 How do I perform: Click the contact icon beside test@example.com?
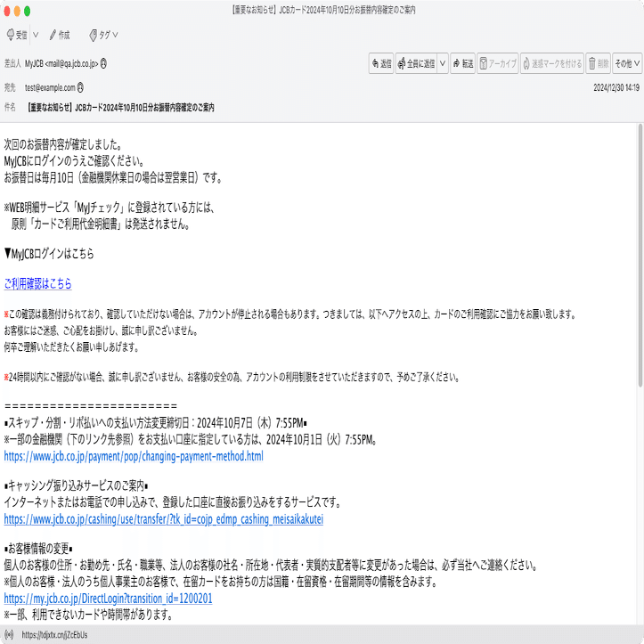coord(80,87)
